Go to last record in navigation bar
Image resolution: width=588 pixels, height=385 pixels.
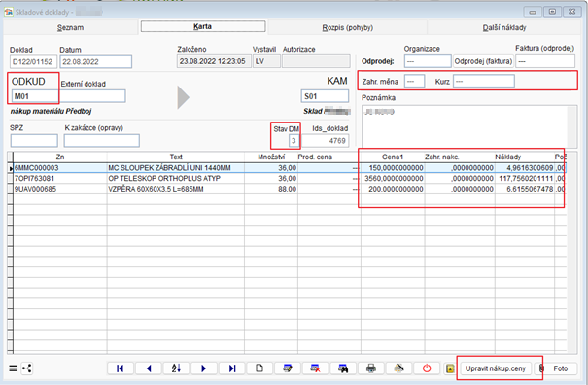pyautogui.click(x=232, y=368)
